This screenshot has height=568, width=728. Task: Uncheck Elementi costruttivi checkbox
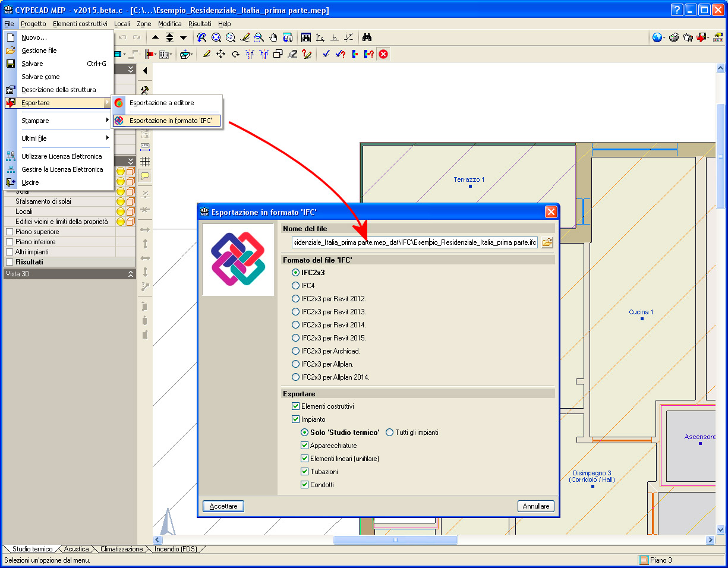pyautogui.click(x=295, y=406)
